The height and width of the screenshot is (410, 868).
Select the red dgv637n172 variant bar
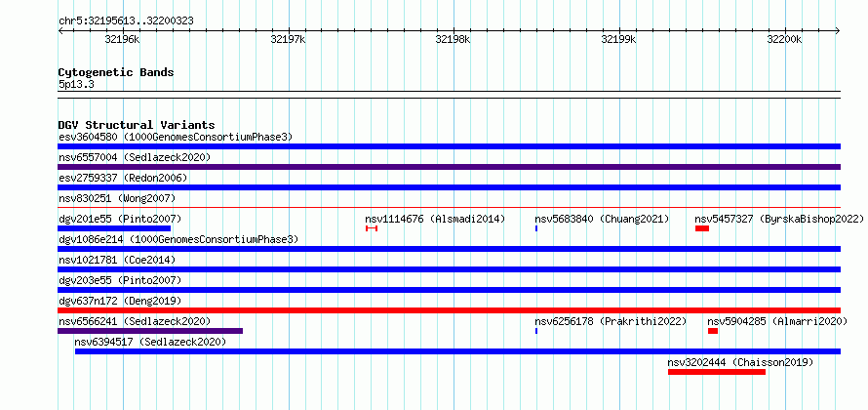point(449,310)
